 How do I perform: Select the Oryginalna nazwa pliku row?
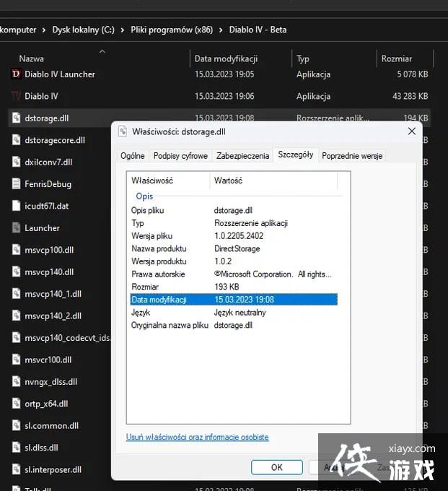(234, 325)
